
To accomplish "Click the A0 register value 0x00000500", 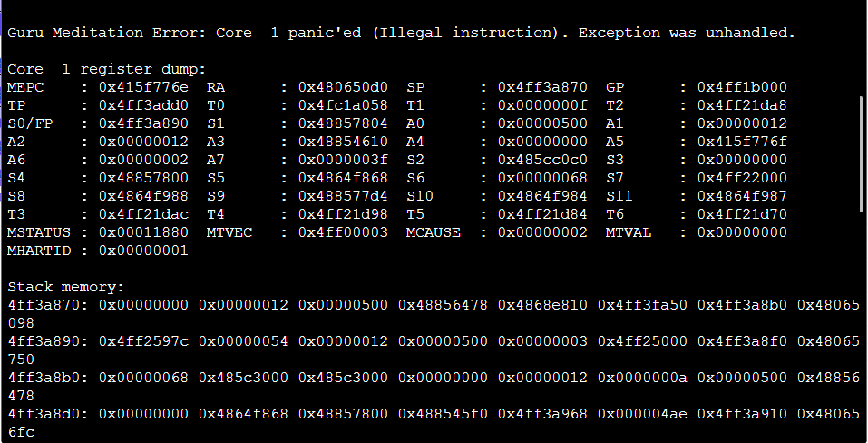I will tap(542, 124).
